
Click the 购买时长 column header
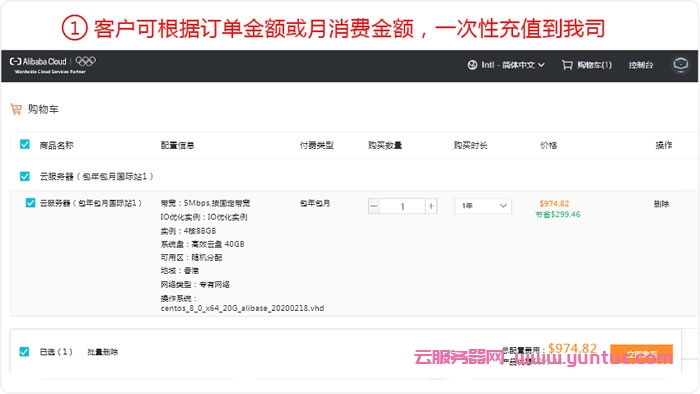[470, 145]
